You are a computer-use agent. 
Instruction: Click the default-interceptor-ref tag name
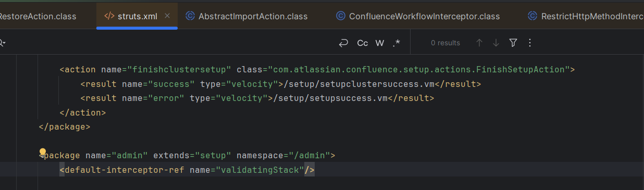coord(125,170)
